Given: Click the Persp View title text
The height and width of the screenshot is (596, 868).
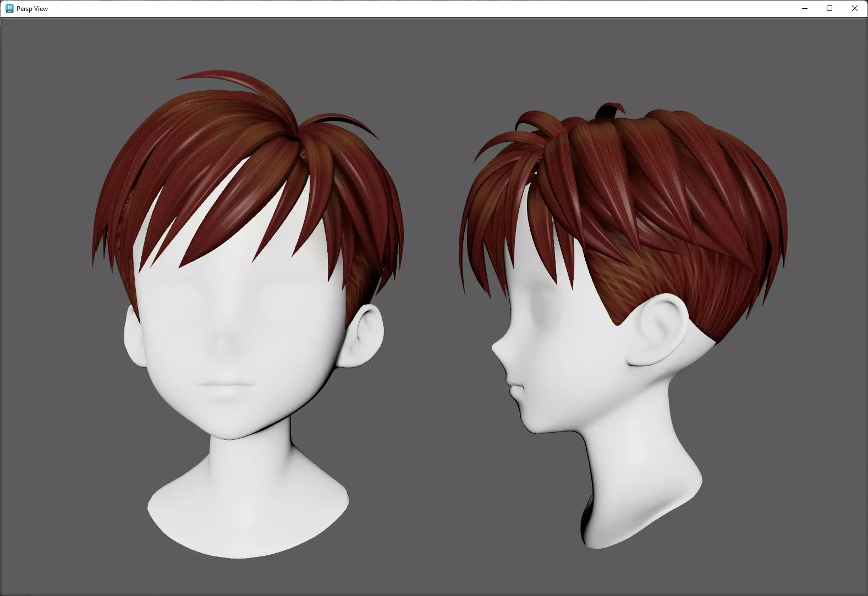Looking at the screenshot, I should pyautogui.click(x=32, y=9).
